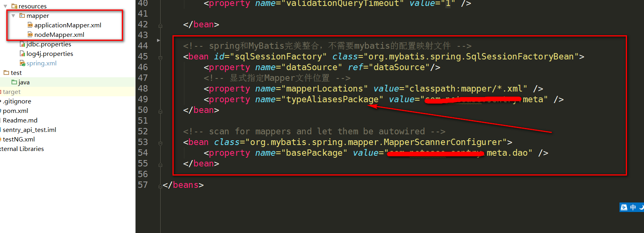This screenshot has width=644, height=233.
Task: Fold the MapperScannerConfigurer bean at line 53
Action: [160, 143]
